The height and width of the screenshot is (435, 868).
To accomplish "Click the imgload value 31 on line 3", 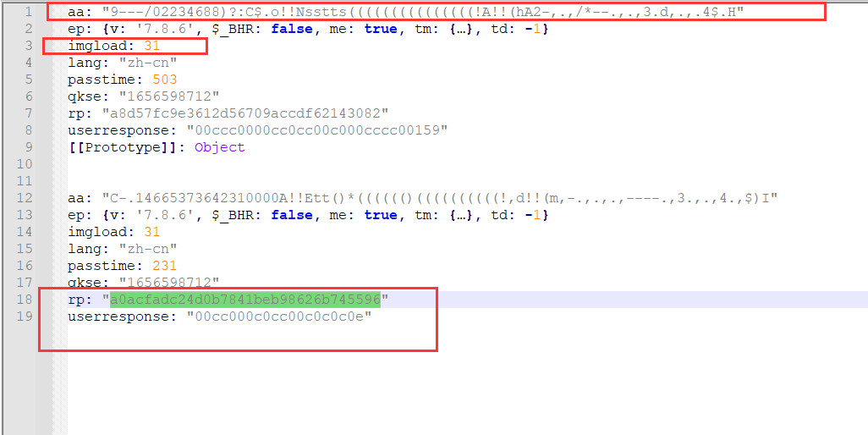I will pos(151,46).
